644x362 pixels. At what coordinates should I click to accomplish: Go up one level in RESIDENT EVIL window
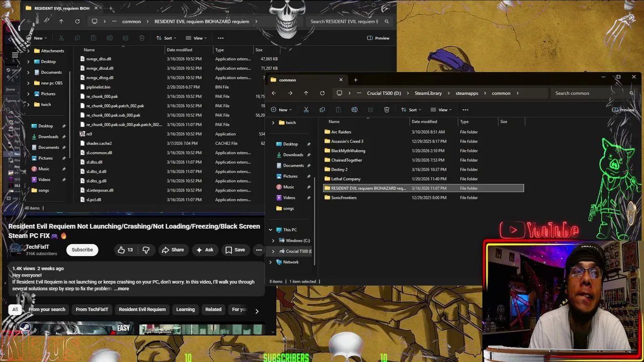[x=61, y=22]
